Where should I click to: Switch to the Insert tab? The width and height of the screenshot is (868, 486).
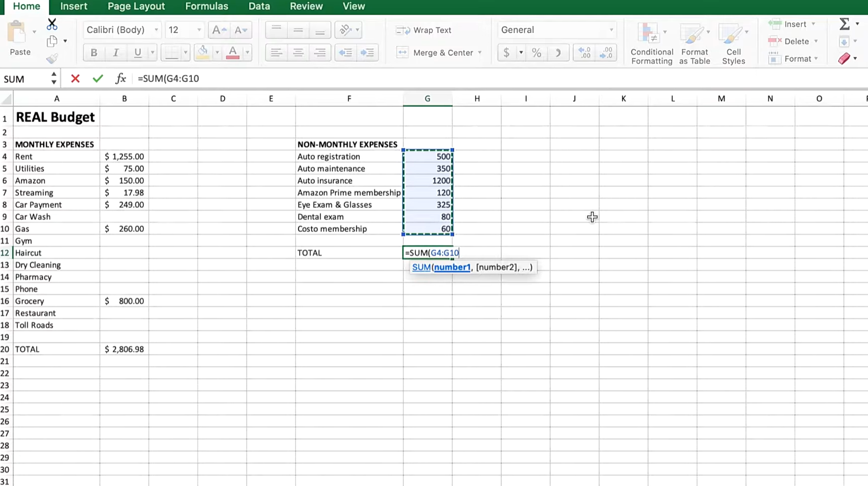74,6
